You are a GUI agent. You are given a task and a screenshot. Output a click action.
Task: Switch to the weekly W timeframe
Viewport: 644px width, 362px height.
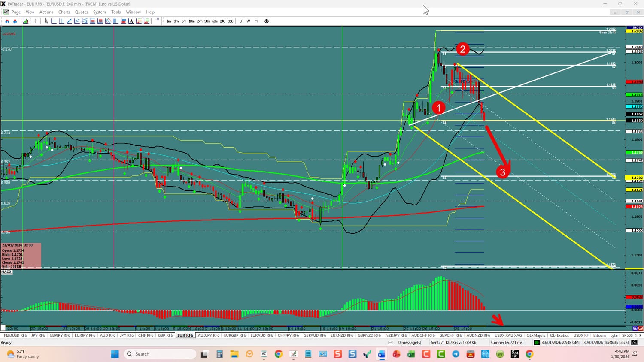[248, 21]
